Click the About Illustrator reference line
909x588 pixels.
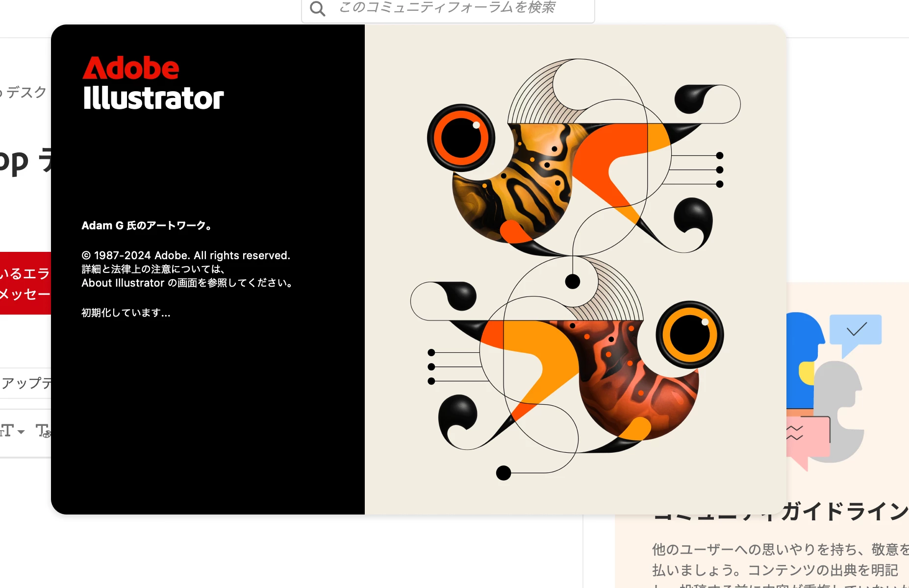[187, 283]
